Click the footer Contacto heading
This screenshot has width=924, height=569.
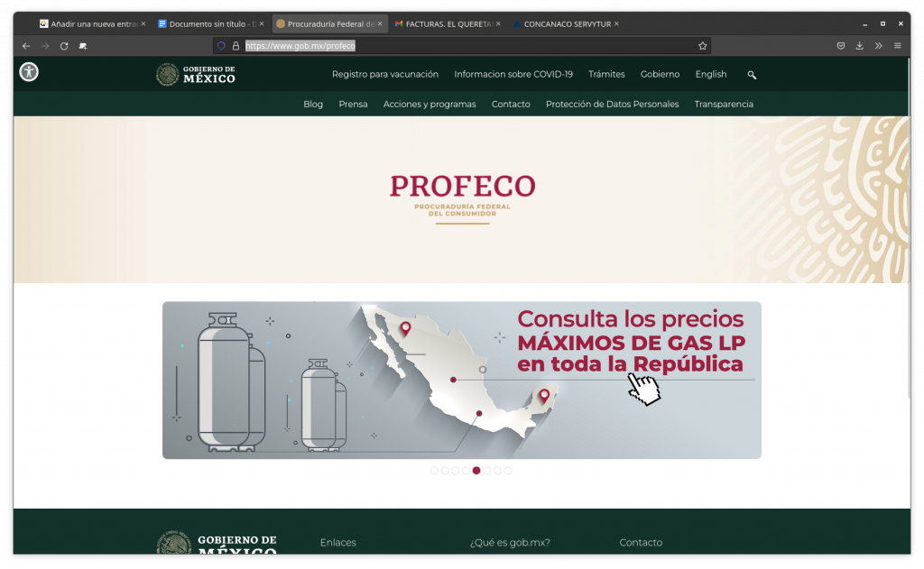pos(641,543)
